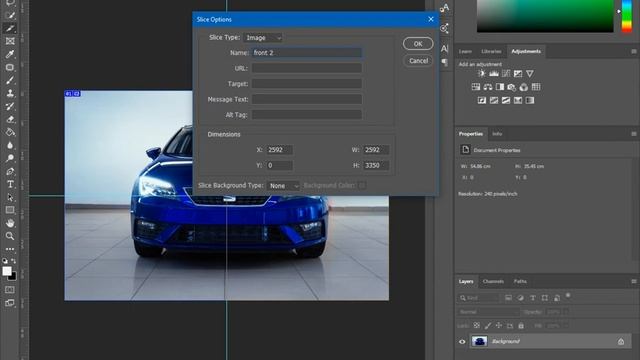Viewport: 640px width, 360px height.
Task: Select the Eraser tool
Action: click(10, 120)
